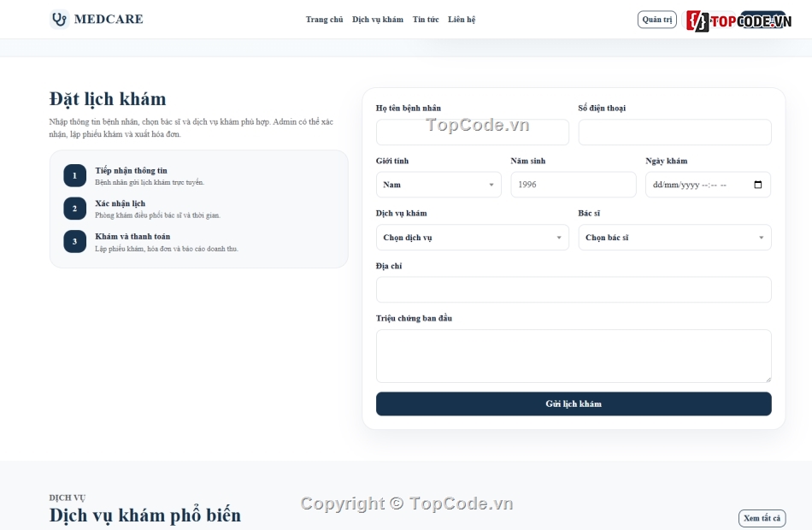Click the Triệu chứng ban đầu textarea
Screen dimensions: 812x530
574,356
